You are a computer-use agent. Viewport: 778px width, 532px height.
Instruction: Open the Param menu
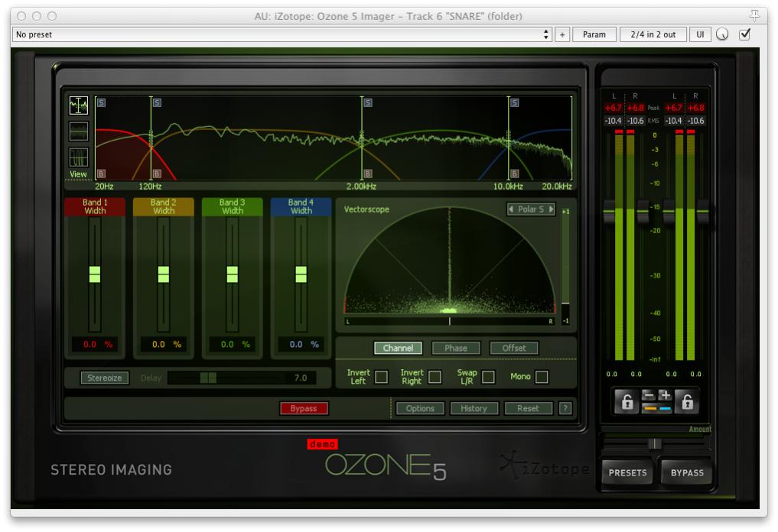point(594,34)
